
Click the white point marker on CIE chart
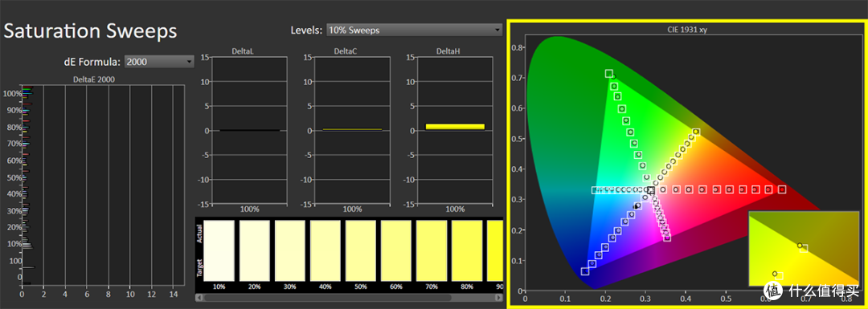pyautogui.click(x=650, y=190)
